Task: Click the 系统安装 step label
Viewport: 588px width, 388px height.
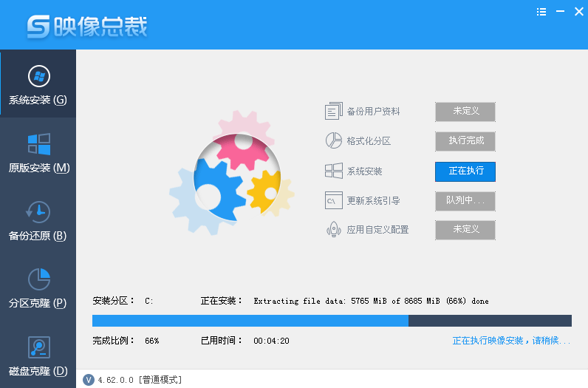Action: 364,171
